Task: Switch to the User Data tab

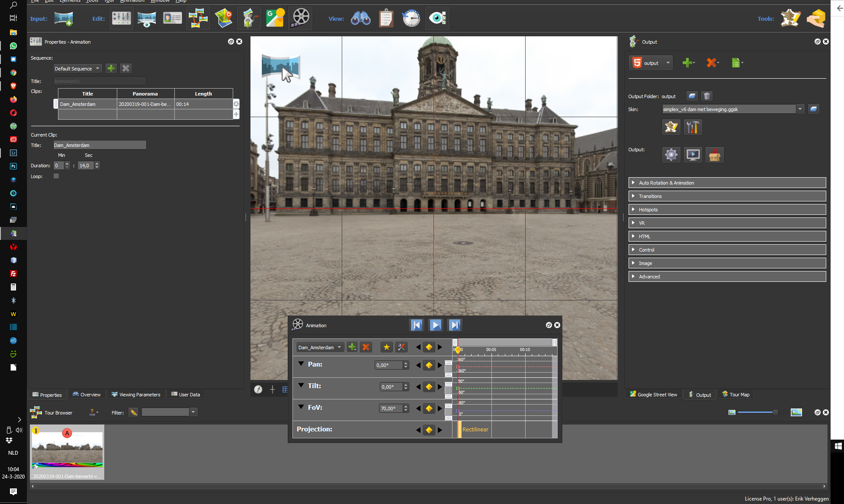Action: (x=186, y=394)
